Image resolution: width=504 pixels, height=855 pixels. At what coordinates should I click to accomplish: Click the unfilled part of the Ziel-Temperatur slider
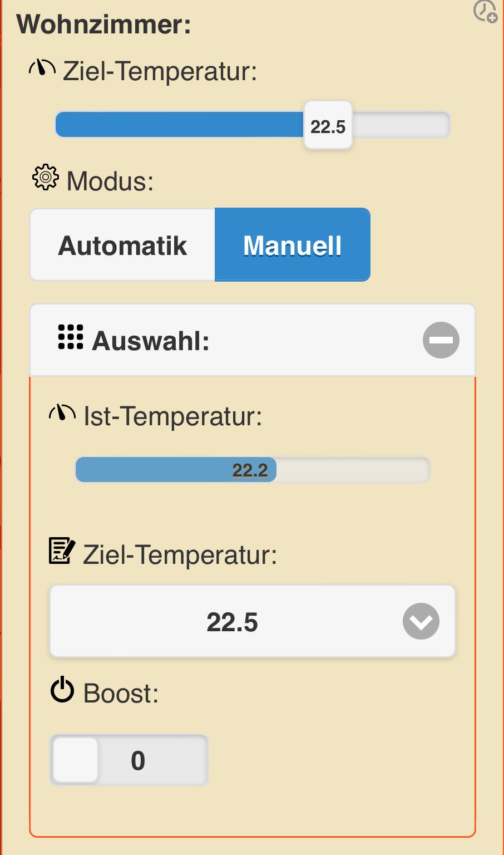click(401, 125)
